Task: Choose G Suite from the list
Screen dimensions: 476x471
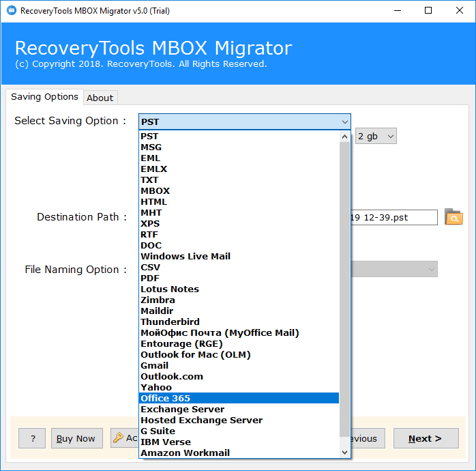Action: 239,431
